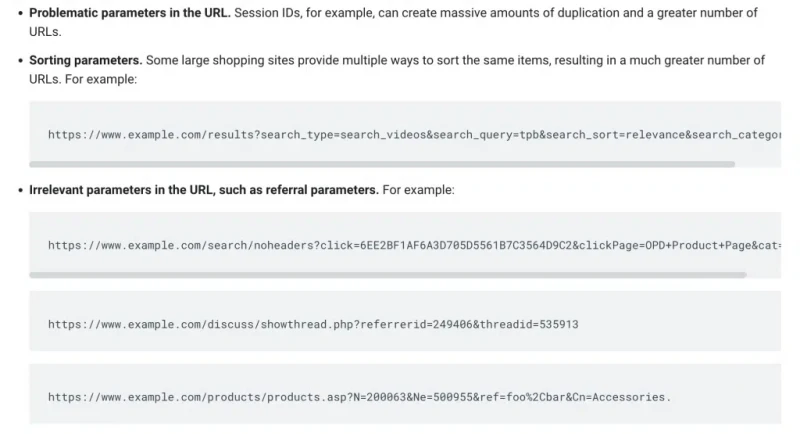Click the 'Session IDs, for example' sentence
Viewport: 800px width, 434px height.
coord(393,22)
